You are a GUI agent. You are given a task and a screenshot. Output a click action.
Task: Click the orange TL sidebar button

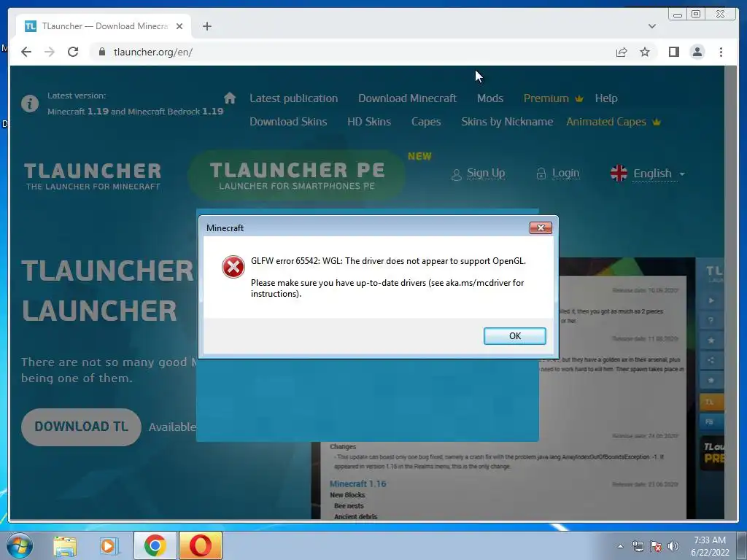(711, 402)
